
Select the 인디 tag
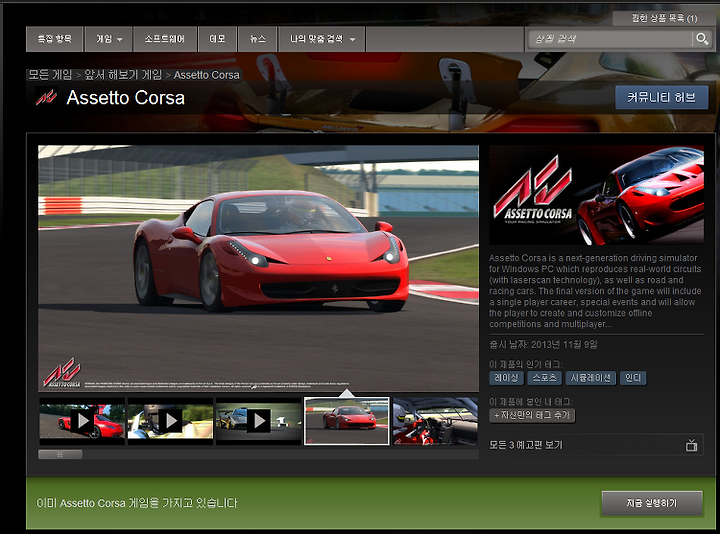coord(633,378)
